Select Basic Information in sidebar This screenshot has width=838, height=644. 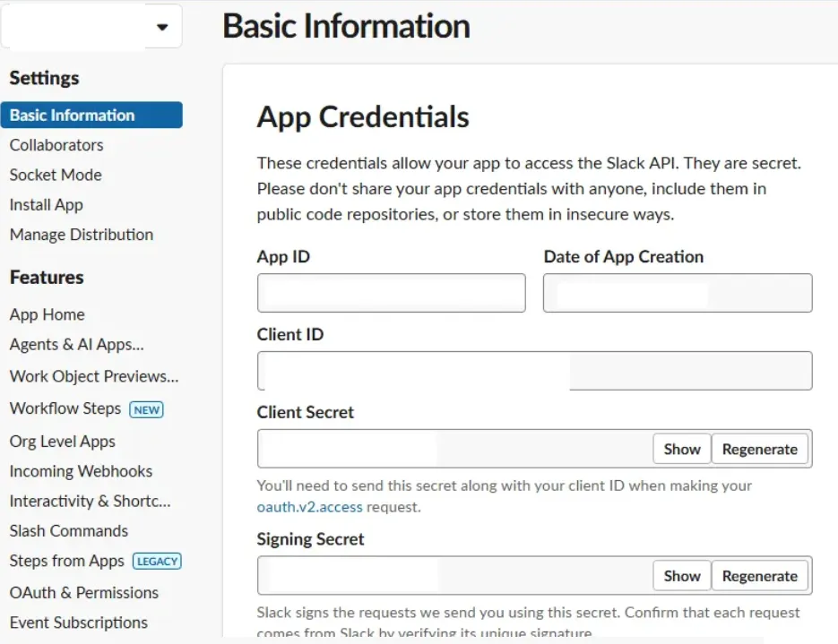click(91, 115)
